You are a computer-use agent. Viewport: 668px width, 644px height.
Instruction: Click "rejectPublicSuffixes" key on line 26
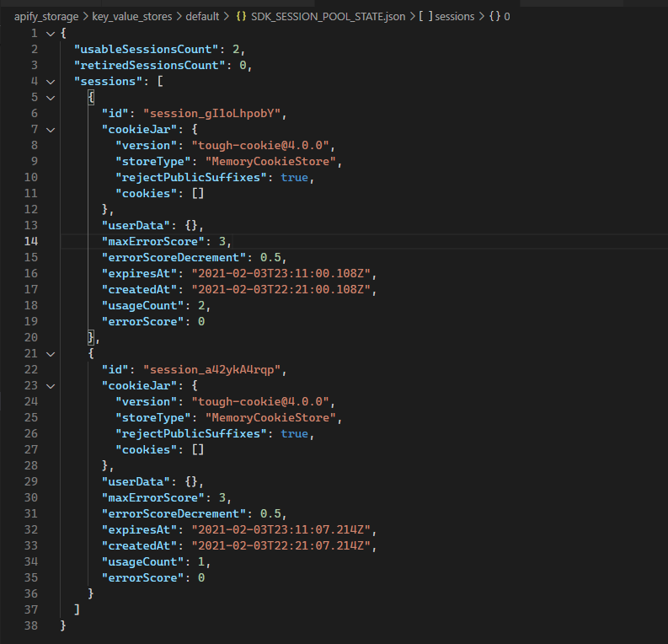(x=191, y=434)
